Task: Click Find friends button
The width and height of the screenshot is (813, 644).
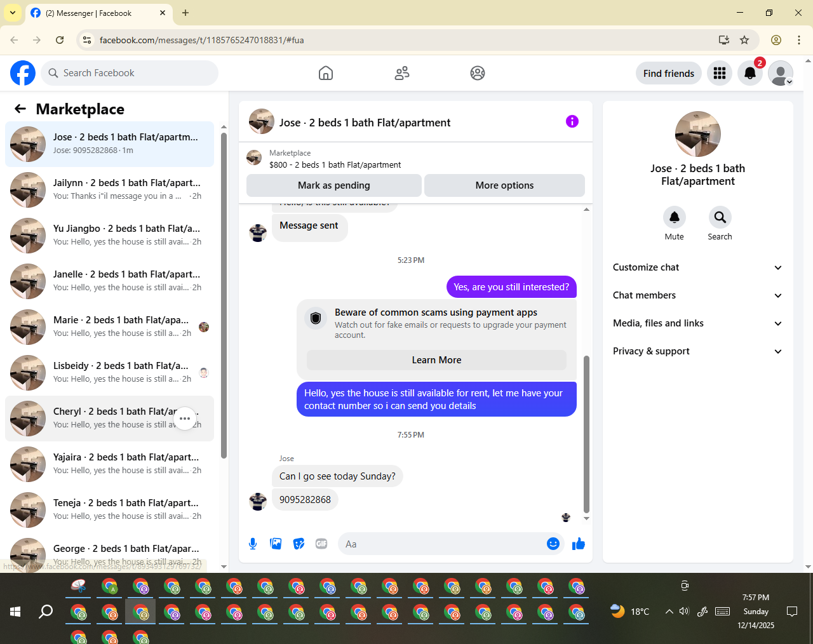Action: (669, 73)
